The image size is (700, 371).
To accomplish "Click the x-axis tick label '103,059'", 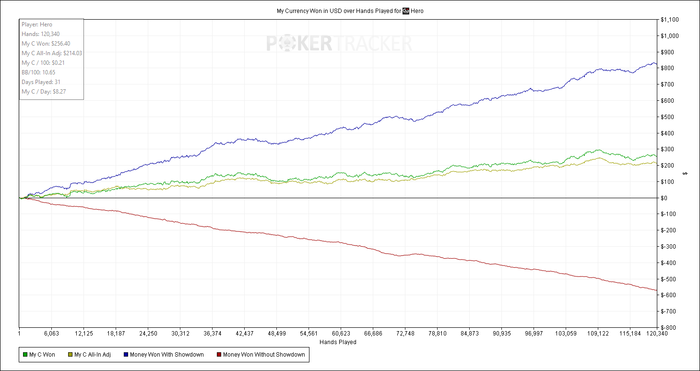I will 566,333.
